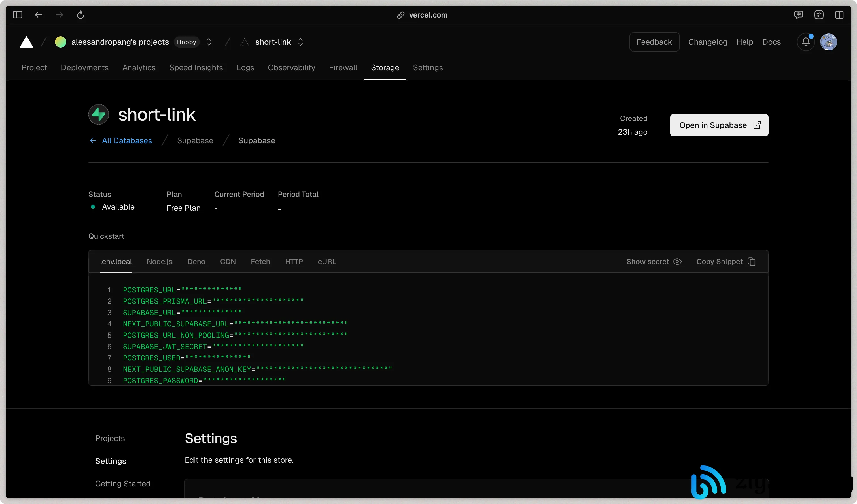This screenshot has width=857, height=504.
Task: Open the Logs tab
Action: point(245,68)
